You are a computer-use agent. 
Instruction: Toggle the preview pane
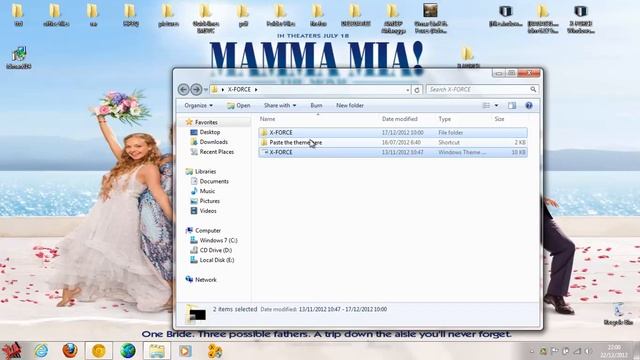click(x=512, y=106)
